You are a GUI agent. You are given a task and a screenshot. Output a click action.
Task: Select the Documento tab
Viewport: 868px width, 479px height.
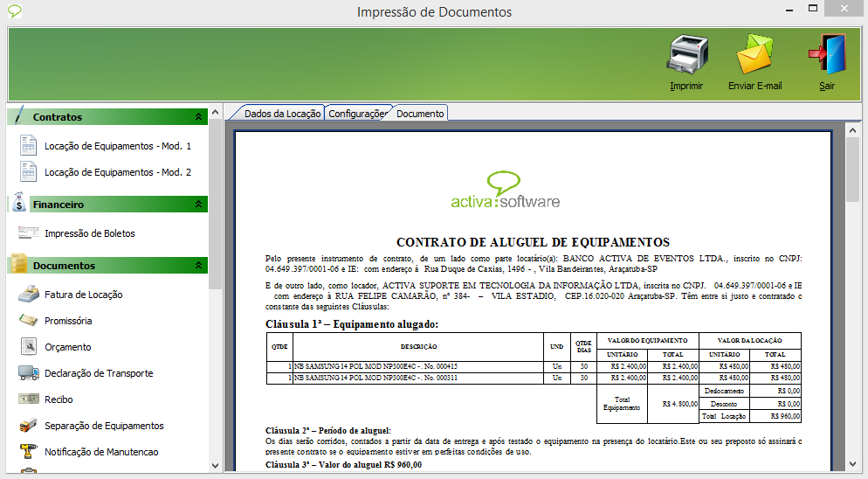click(420, 114)
